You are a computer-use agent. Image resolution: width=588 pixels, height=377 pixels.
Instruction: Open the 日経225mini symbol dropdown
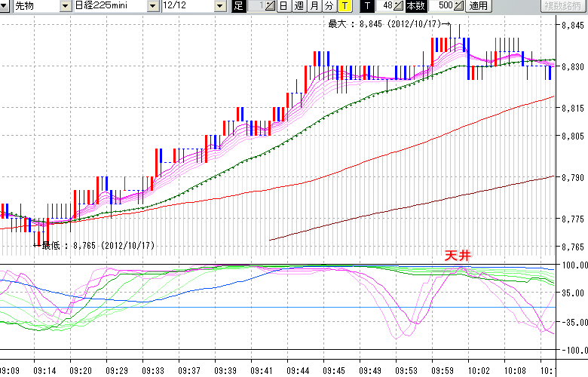(x=153, y=6)
